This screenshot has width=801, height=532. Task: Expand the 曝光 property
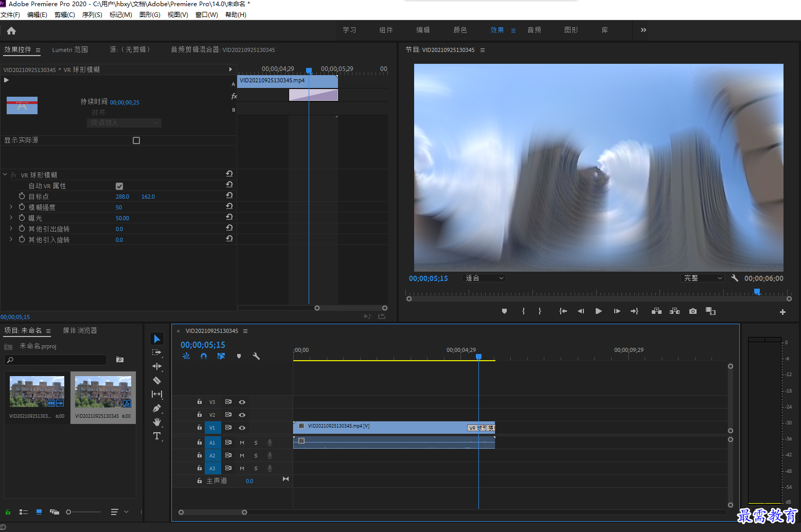coord(11,218)
